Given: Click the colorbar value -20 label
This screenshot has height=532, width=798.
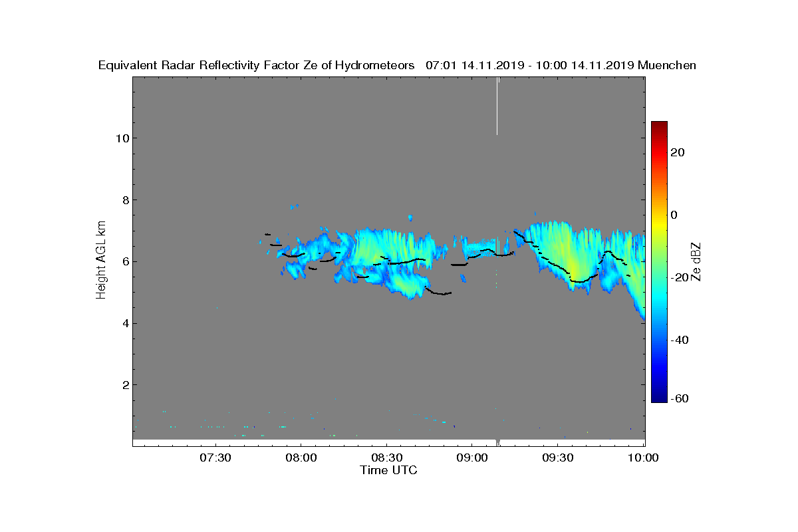Looking at the screenshot, I should point(680,277).
